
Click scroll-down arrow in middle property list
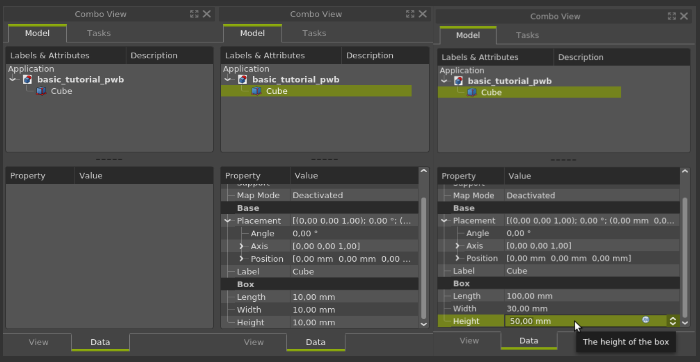point(424,324)
